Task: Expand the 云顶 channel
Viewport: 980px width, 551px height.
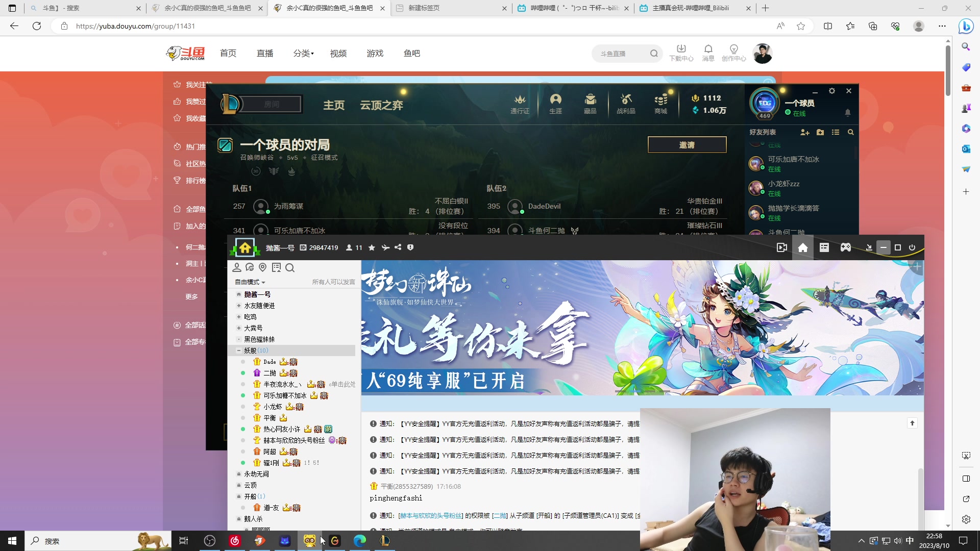Action: click(238, 485)
